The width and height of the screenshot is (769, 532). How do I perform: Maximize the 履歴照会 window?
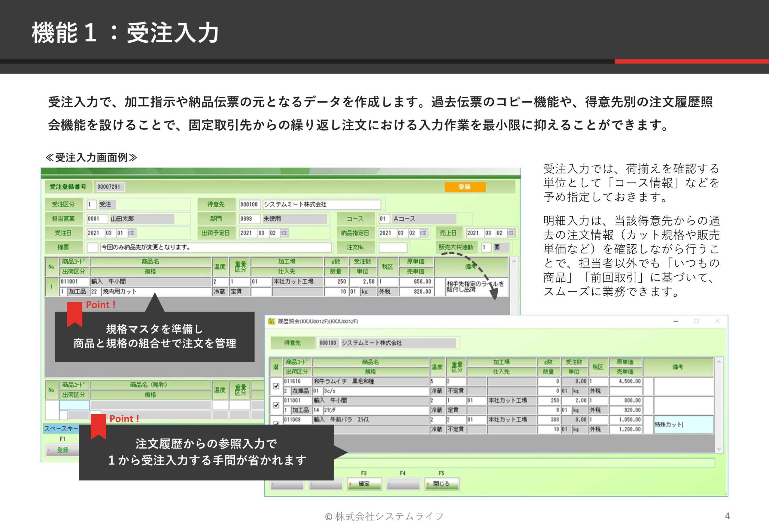[696, 321]
